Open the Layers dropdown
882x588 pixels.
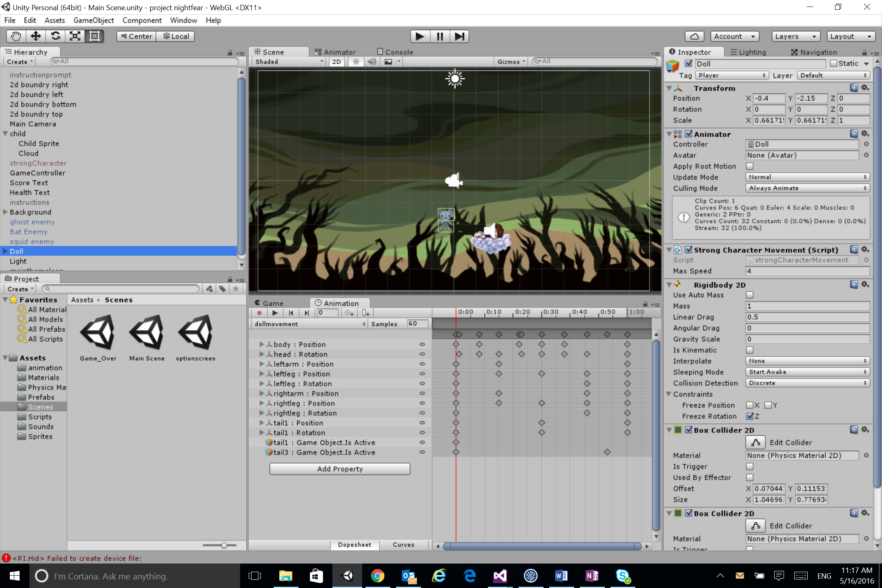click(x=795, y=36)
